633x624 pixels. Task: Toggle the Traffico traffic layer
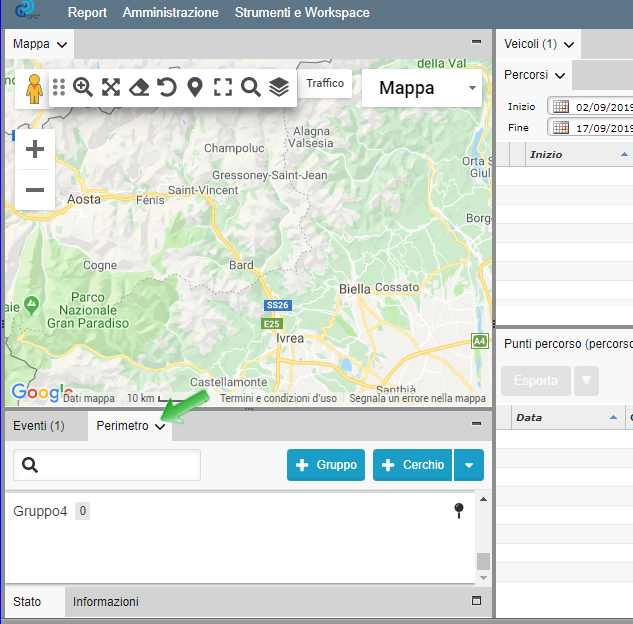click(x=325, y=84)
